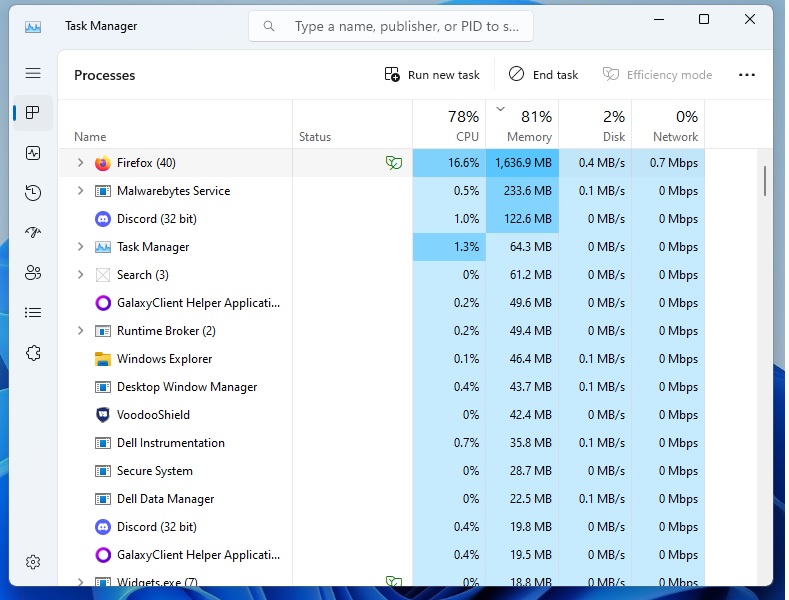The width and height of the screenshot is (789, 600).
Task: Click Firefox efficiency mode leaf icon
Action: coord(393,163)
